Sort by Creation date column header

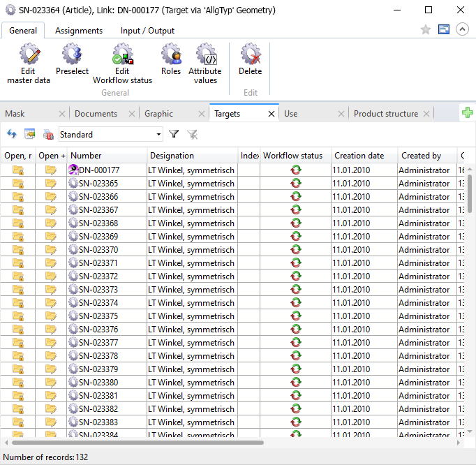pyautogui.click(x=359, y=156)
